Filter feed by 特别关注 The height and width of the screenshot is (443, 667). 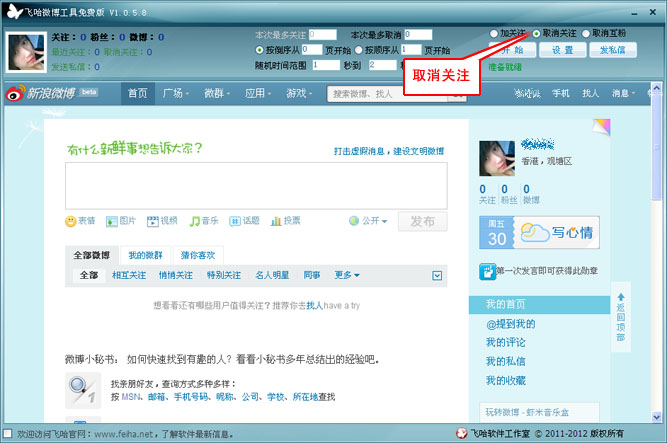[224, 275]
